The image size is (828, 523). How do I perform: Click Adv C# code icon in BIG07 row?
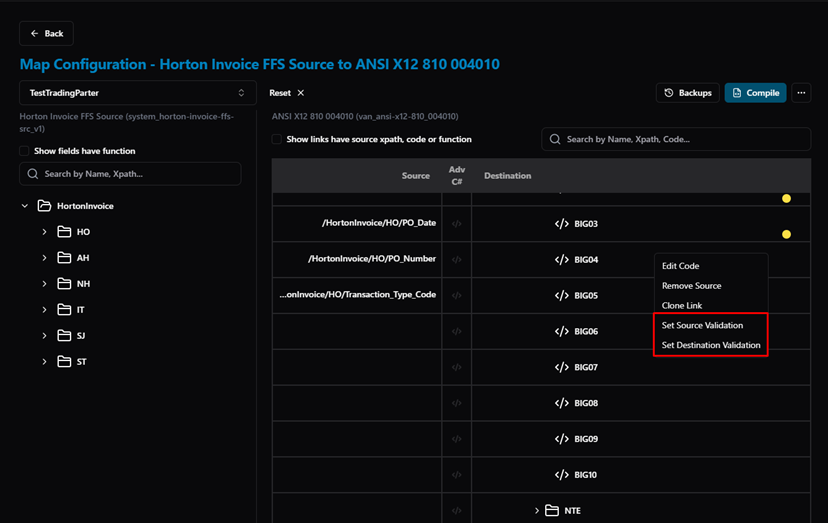click(x=457, y=367)
